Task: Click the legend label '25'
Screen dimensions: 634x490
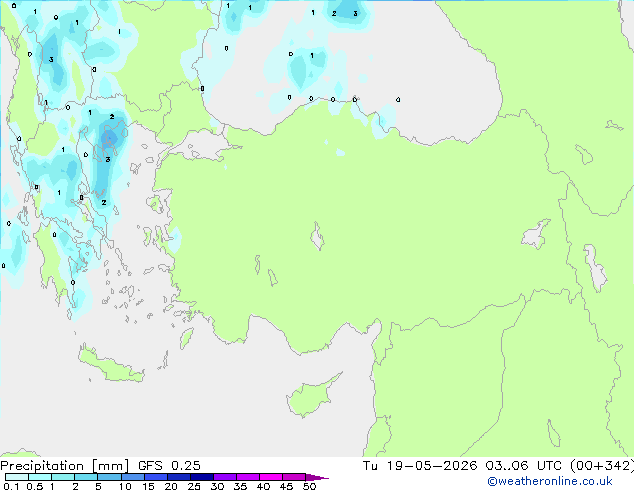Action: (194, 486)
